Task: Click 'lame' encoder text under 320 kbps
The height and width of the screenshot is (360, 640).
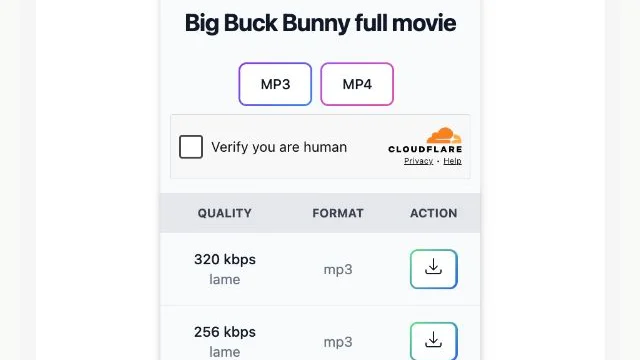Action: (x=224, y=279)
